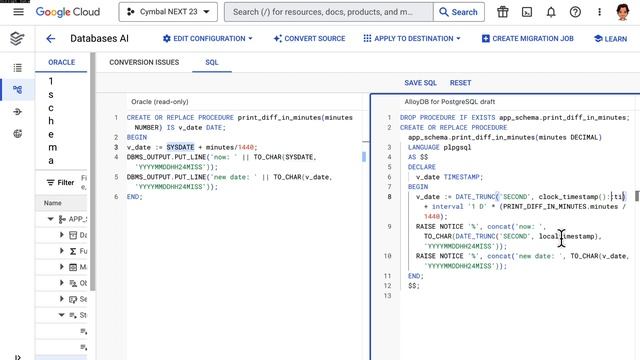
Task: Expand the Functions (sigma) tree node
Action: (62, 251)
